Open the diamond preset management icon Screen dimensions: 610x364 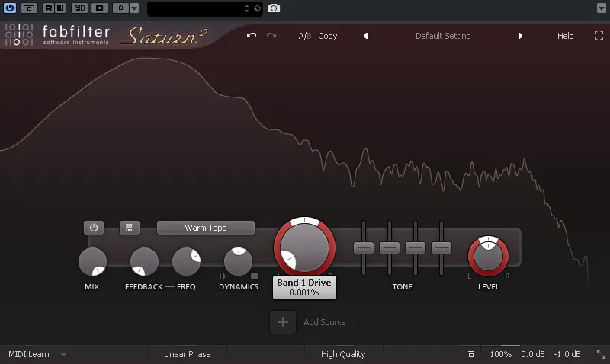pos(257,8)
